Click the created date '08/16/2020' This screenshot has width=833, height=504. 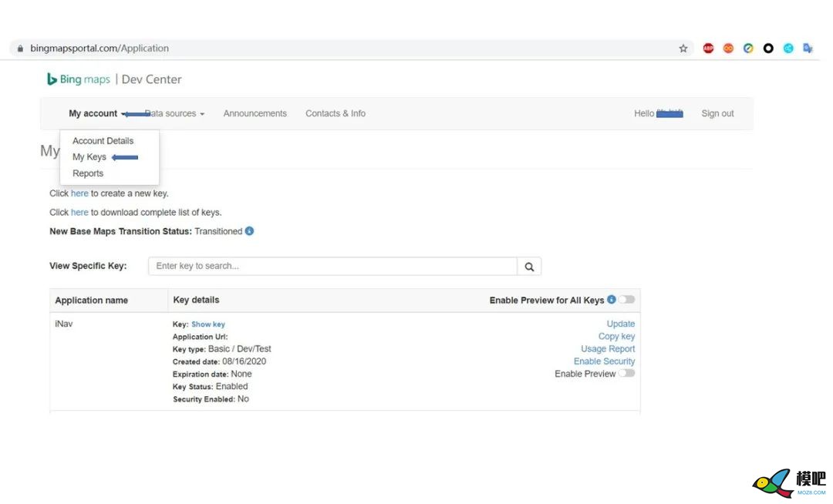pyautogui.click(x=244, y=361)
